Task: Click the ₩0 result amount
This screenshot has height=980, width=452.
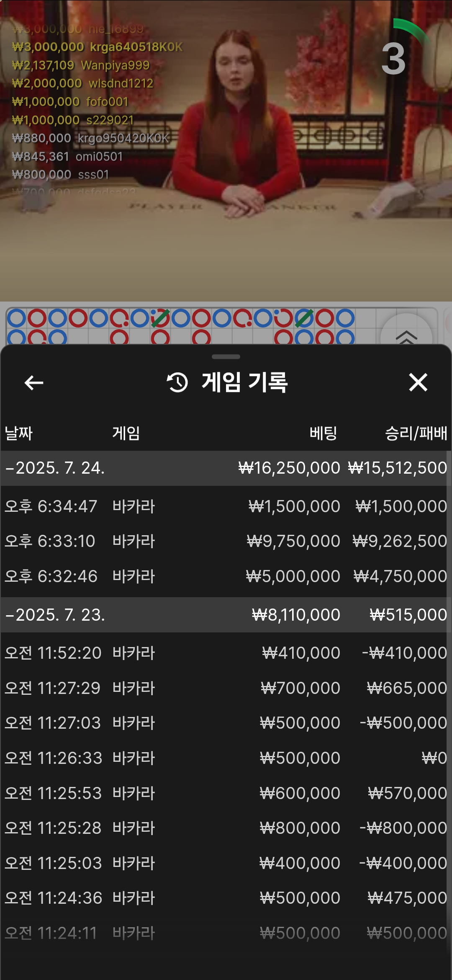Action: (434, 758)
